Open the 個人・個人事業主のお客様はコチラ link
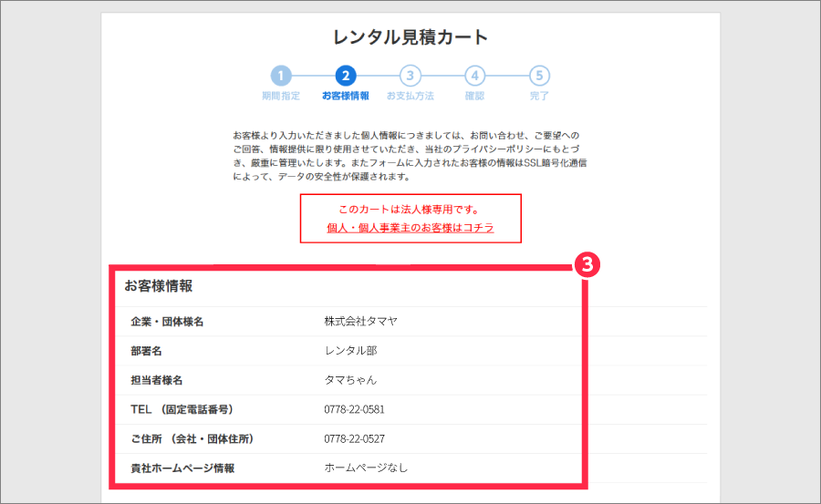 410,228
